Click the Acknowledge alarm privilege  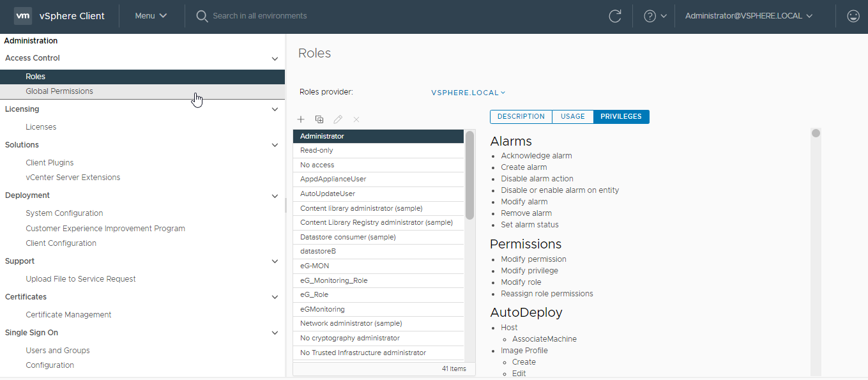coord(537,156)
